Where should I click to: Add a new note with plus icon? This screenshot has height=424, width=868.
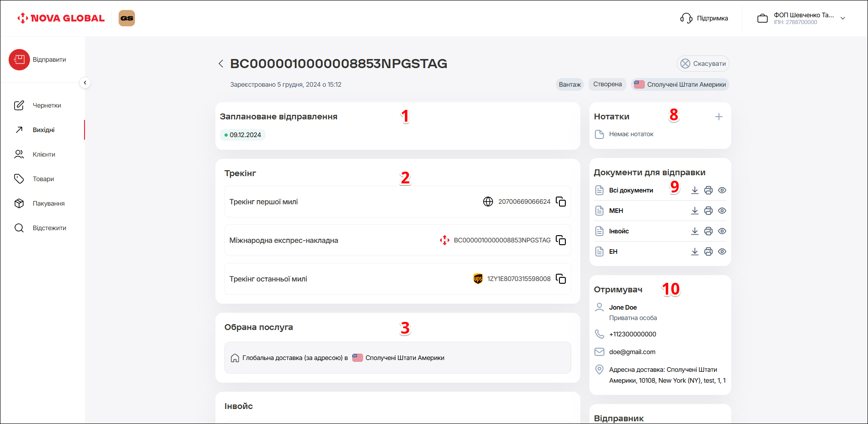tap(718, 117)
